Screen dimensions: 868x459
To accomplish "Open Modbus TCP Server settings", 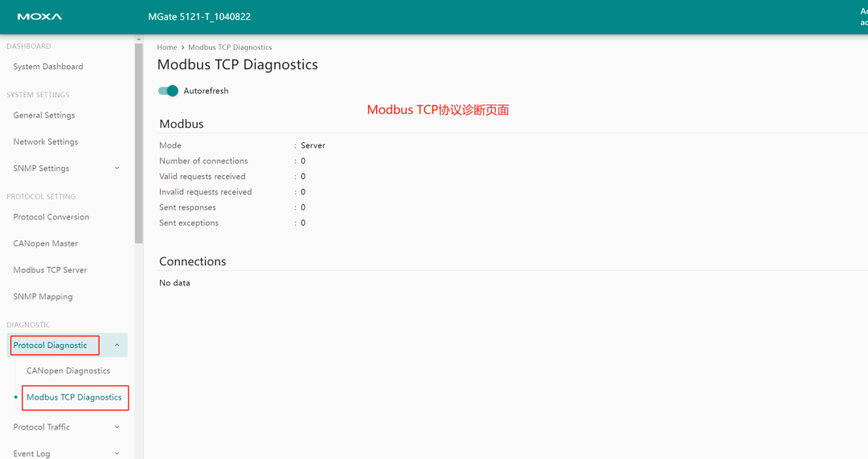I will (x=51, y=270).
